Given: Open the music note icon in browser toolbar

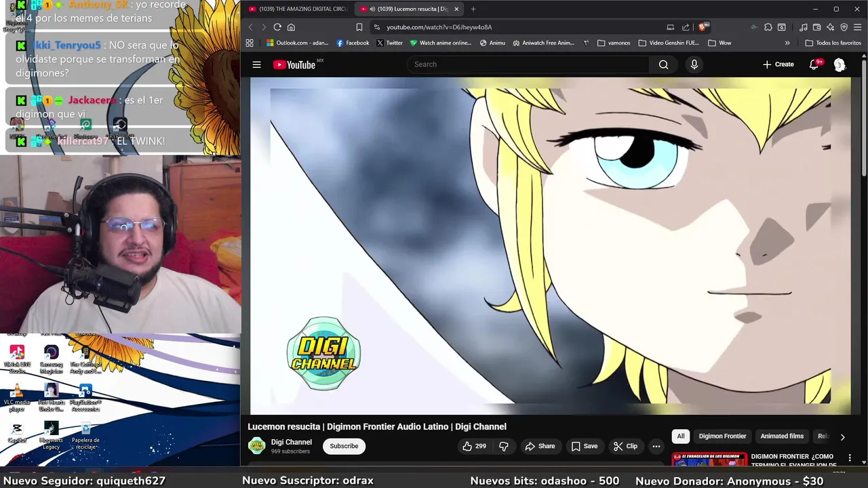Looking at the screenshot, I should pyautogui.click(x=804, y=27).
